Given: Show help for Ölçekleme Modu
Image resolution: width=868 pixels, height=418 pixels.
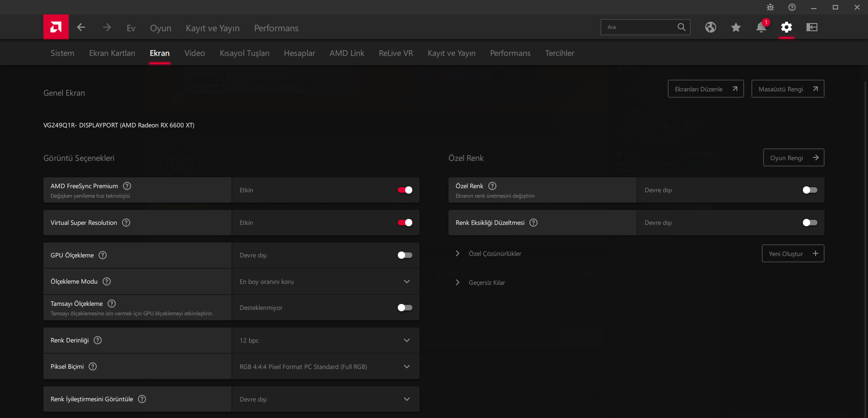Looking at the screenshot, I should tap(107, 281).
